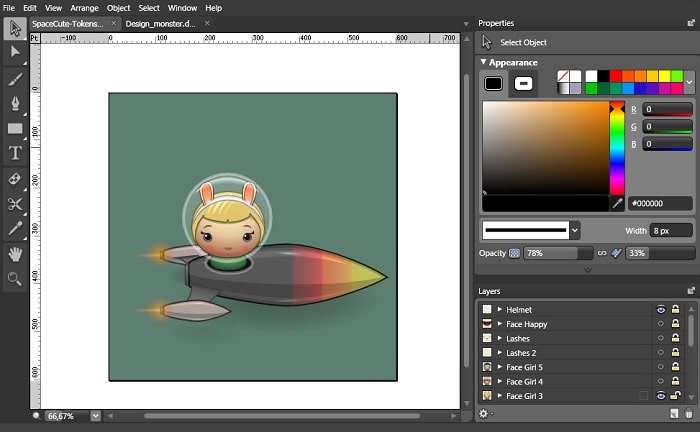Show the Face Girl 5 layer
Screen dimensions: 700x432
(x=661, y=367)
